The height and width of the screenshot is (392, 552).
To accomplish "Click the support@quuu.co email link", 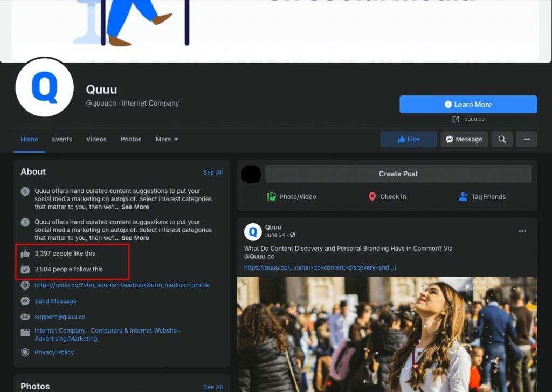I will (x=60, y=317).
